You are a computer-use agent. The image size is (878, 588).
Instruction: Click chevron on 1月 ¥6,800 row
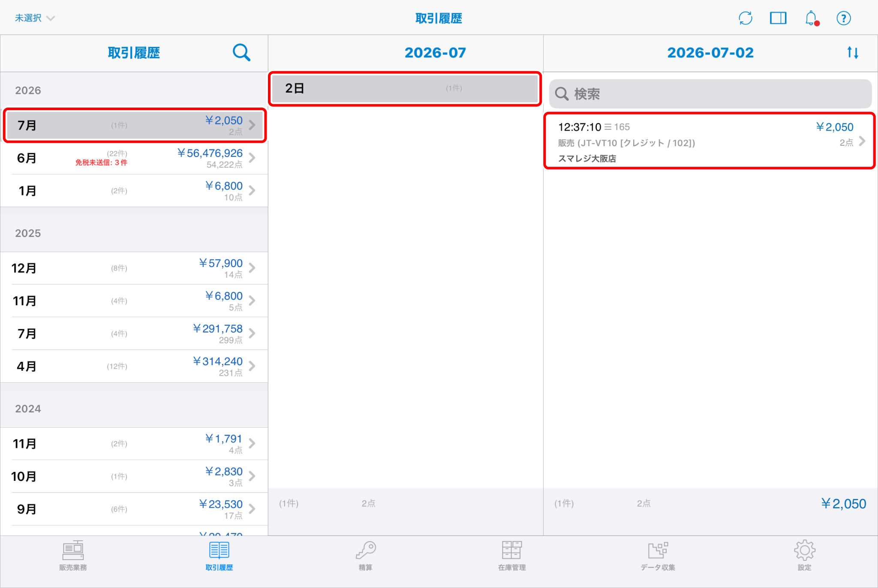pos(253,191)
